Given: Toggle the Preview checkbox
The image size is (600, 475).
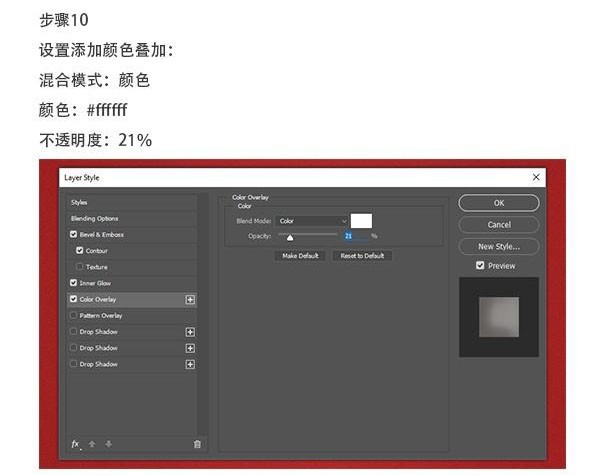Looking at the screenshot, I should coord(481,266).
